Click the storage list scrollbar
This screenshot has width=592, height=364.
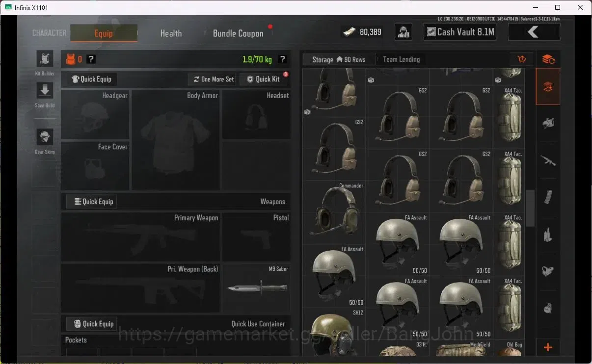[530, 208]
